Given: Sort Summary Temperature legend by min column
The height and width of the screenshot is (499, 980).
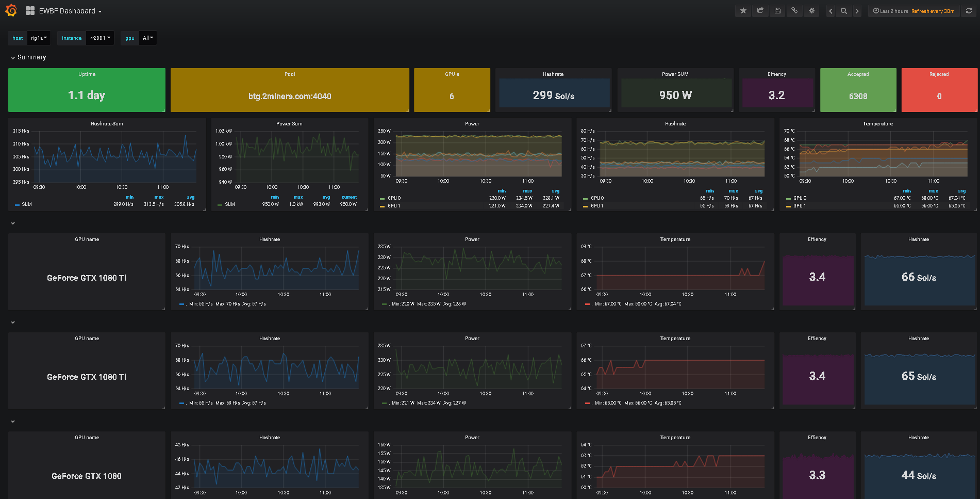Looking at the screenshot, I should 907,191.
